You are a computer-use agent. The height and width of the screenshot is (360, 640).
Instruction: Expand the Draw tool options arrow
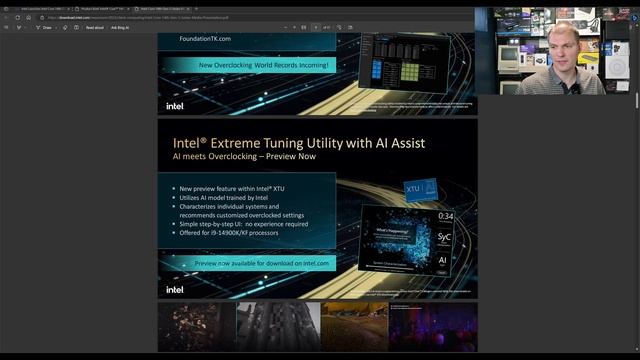[x=56, y=28]
